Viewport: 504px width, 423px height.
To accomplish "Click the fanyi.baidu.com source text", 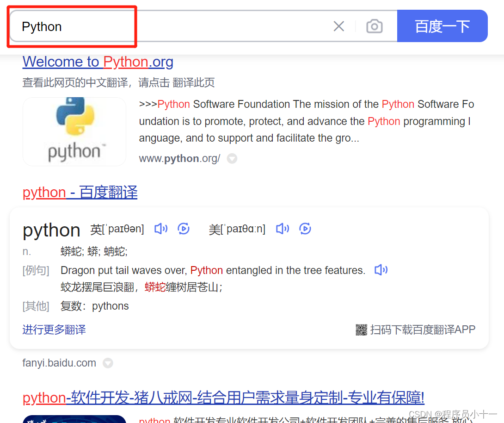I will [x=59, y=363].
